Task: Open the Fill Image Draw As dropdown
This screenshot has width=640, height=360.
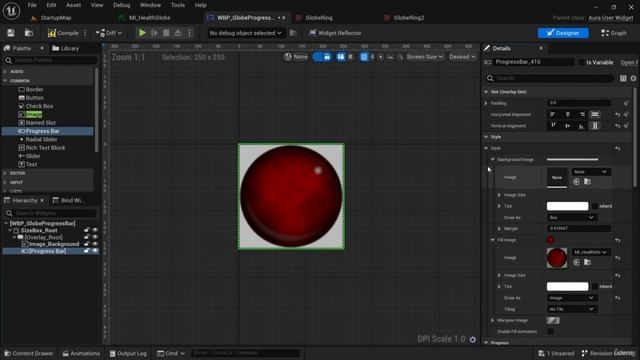Action: (x=572, y=298)
